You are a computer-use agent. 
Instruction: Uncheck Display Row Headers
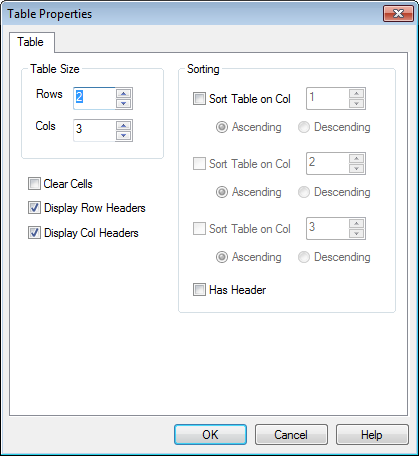click(34, 208)
